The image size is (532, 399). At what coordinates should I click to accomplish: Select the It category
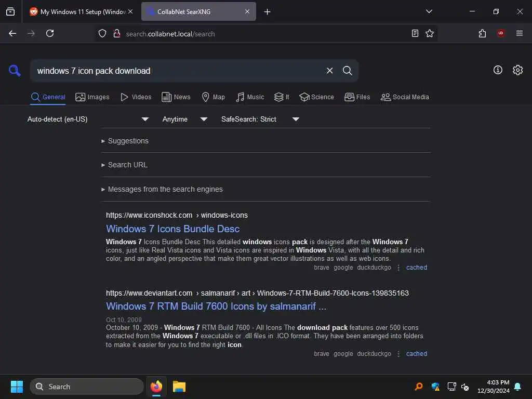click(x=282, y=97)
